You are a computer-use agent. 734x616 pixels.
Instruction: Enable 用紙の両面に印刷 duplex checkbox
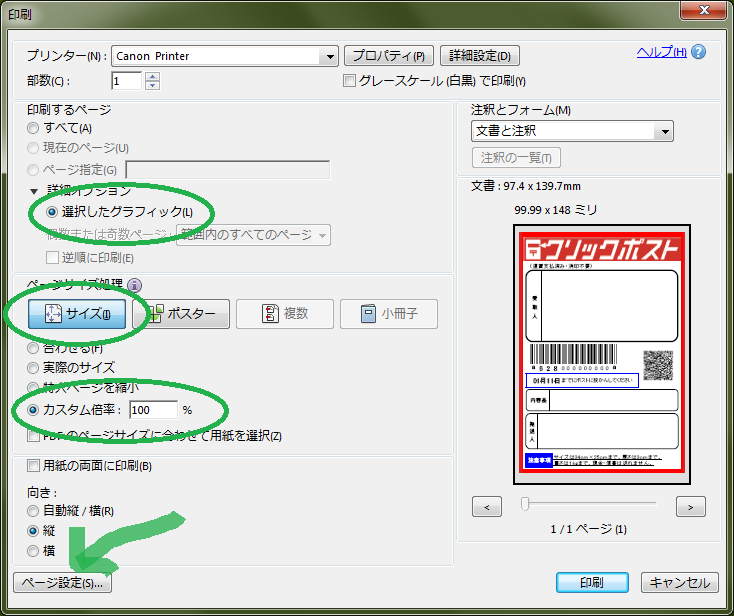[x=34, y=466]
